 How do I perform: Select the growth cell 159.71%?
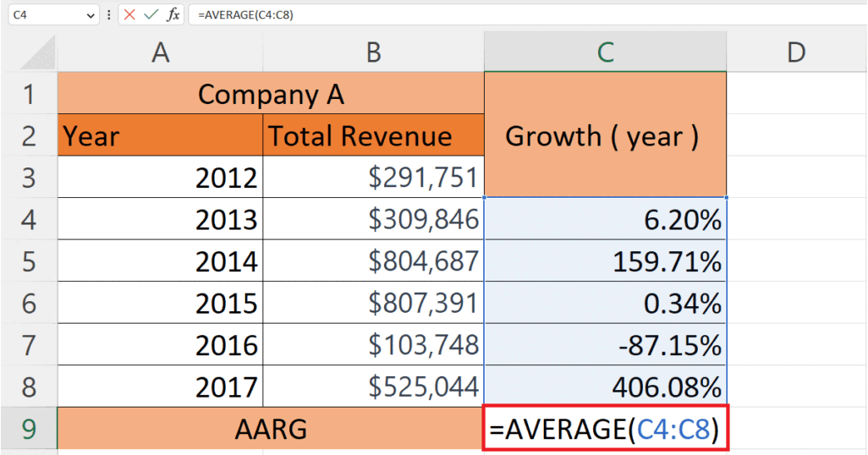coord(605,261)
